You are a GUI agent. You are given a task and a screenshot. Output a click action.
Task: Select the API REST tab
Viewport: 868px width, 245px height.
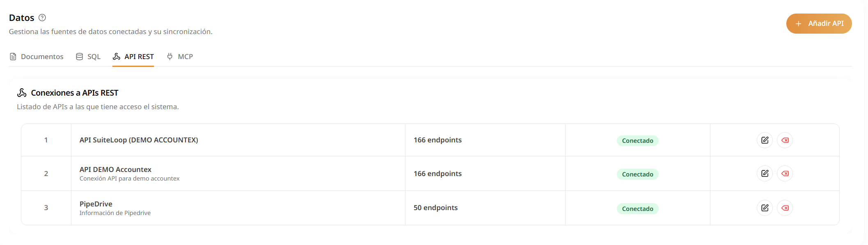click(133, 57)
